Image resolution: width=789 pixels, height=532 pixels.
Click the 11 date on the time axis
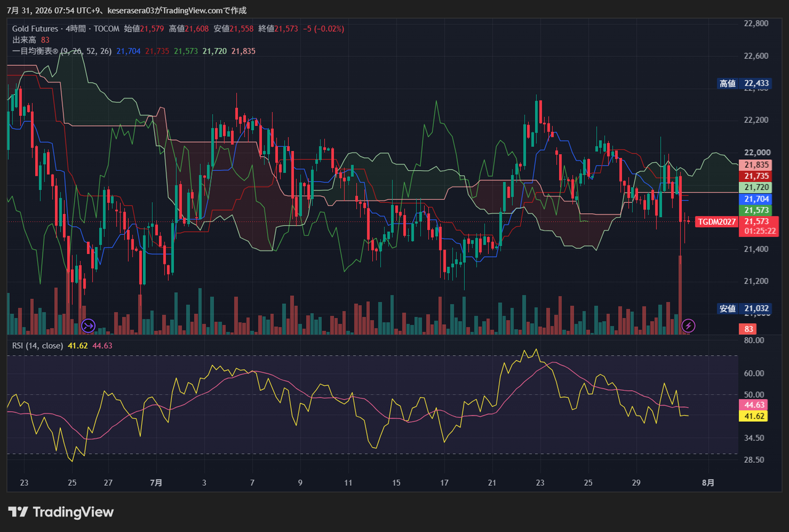click(348, 483)
